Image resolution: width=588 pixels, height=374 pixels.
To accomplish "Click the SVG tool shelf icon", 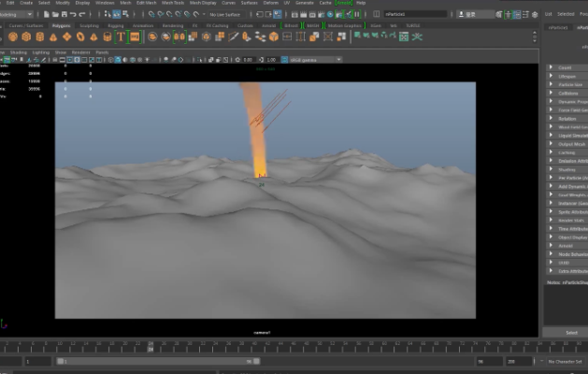I will pyautogui.click(x=135, y=36).
